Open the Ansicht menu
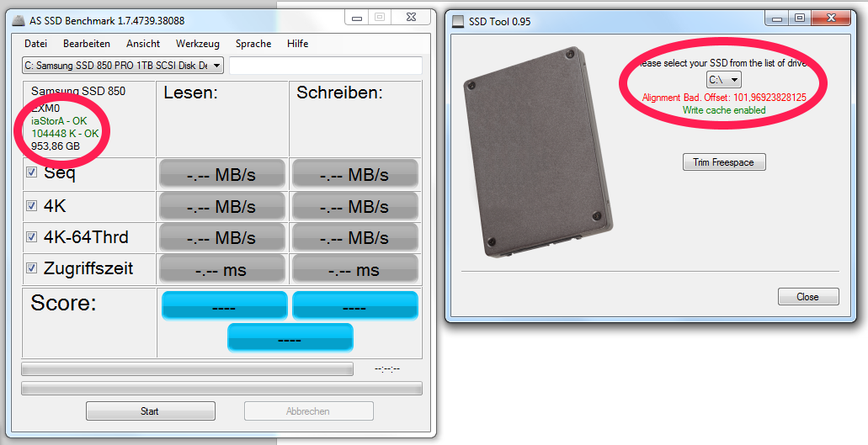The height and width of the screenshot is (445, 868). tap(143, 44)
